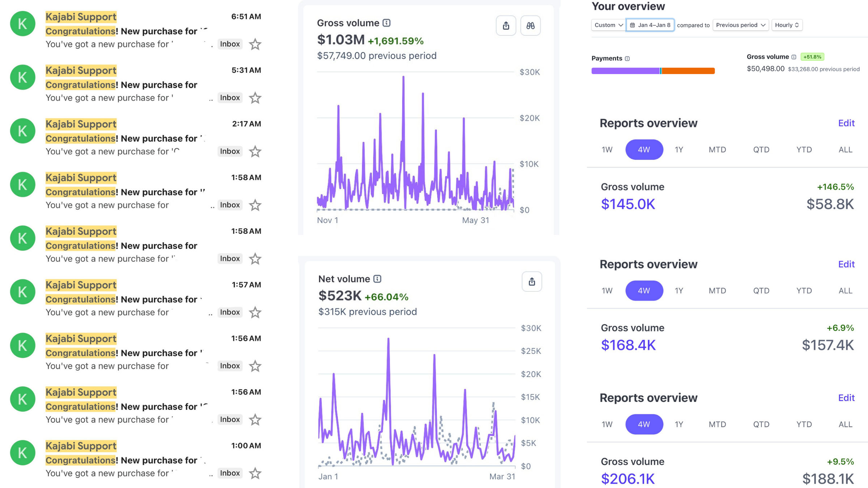Open the info icon next to Gross volume title
The width and height of the screenshot is (868, 488).
pos(387,23)
